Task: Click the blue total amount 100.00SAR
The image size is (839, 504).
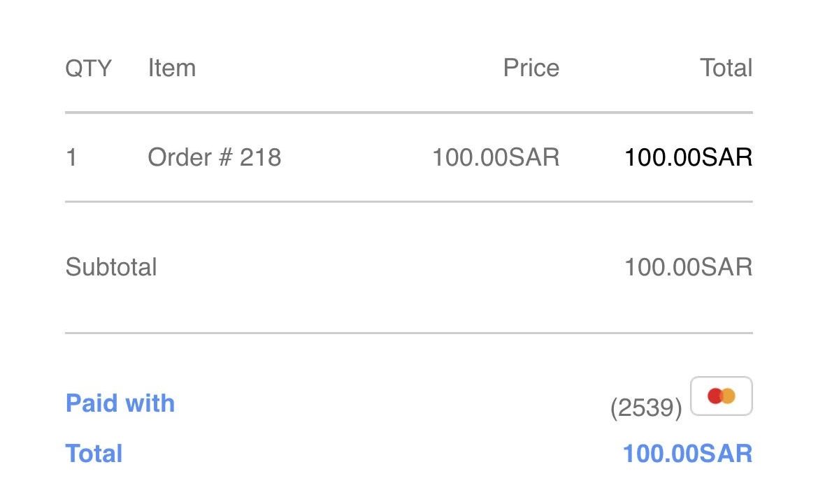Action: [x=688, y=454]
